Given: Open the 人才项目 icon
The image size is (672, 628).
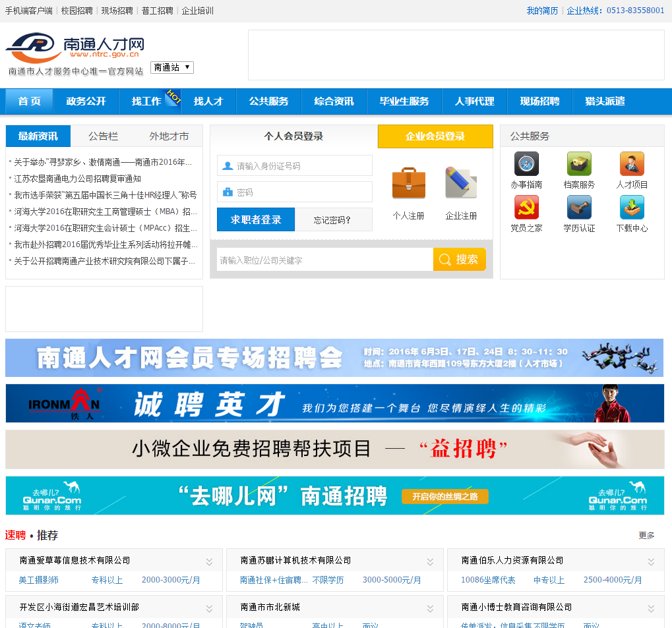Looking at the screenshot, I should point(632,163).
